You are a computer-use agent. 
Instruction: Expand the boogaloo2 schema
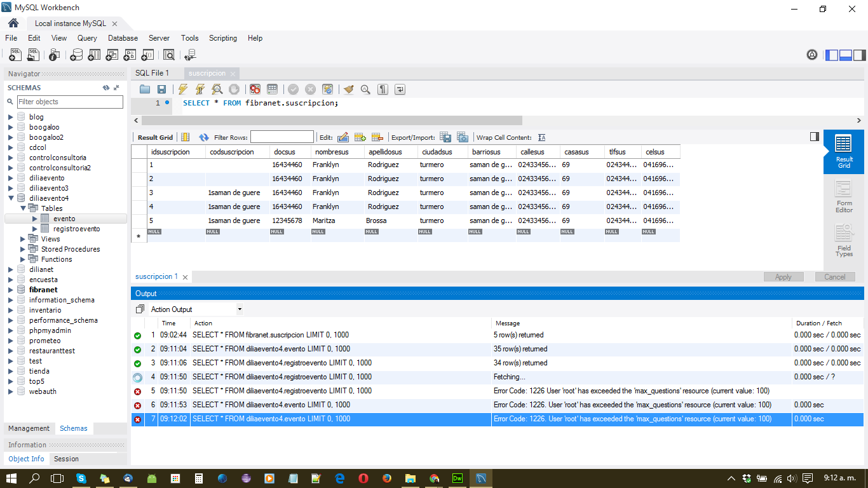tap(10, 137)
